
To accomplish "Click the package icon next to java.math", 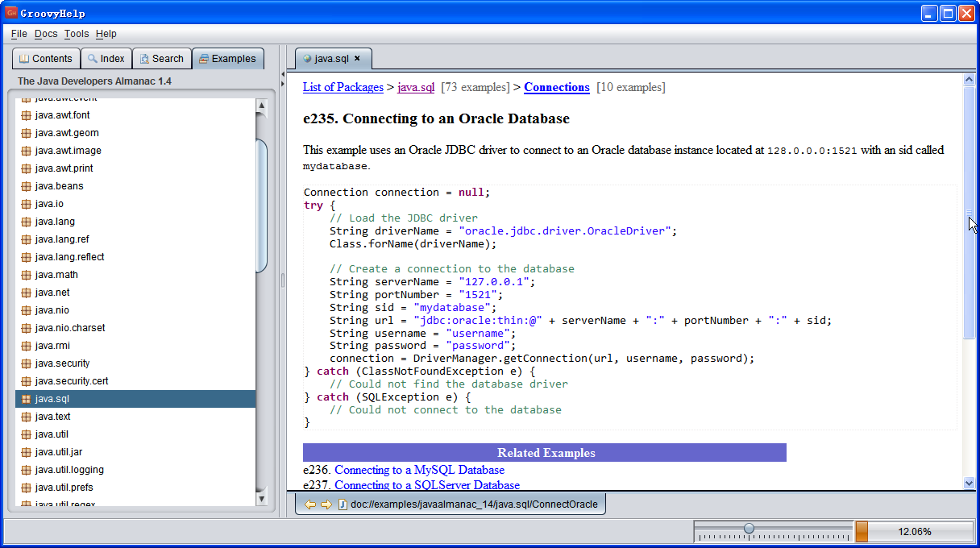I will click(27, 275).
